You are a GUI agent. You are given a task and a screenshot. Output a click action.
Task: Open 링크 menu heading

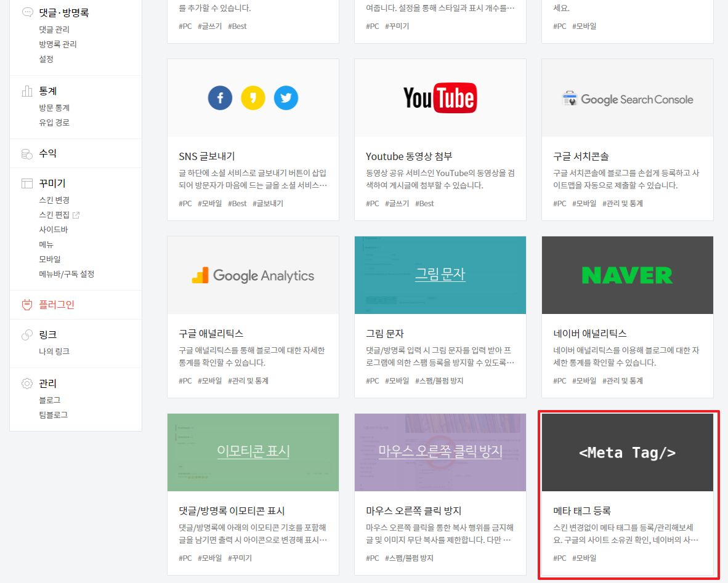48,335
